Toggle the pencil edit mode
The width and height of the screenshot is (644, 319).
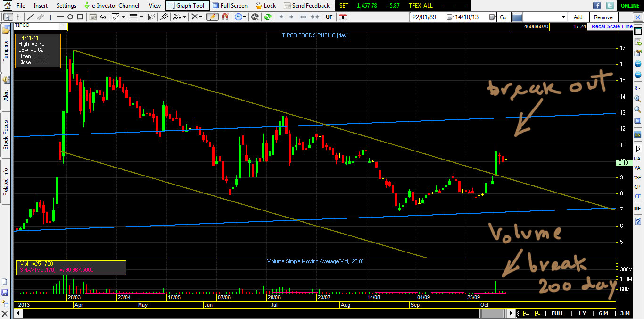[213, 17]
